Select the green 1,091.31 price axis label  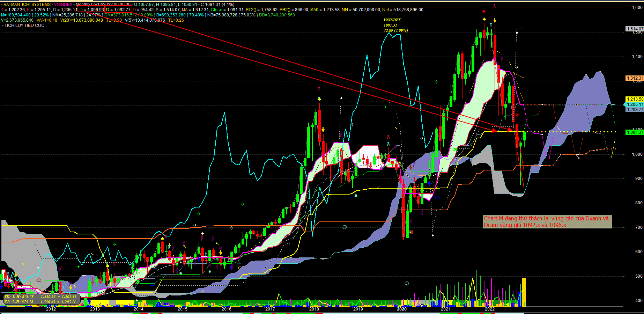(x=635, y=132)
